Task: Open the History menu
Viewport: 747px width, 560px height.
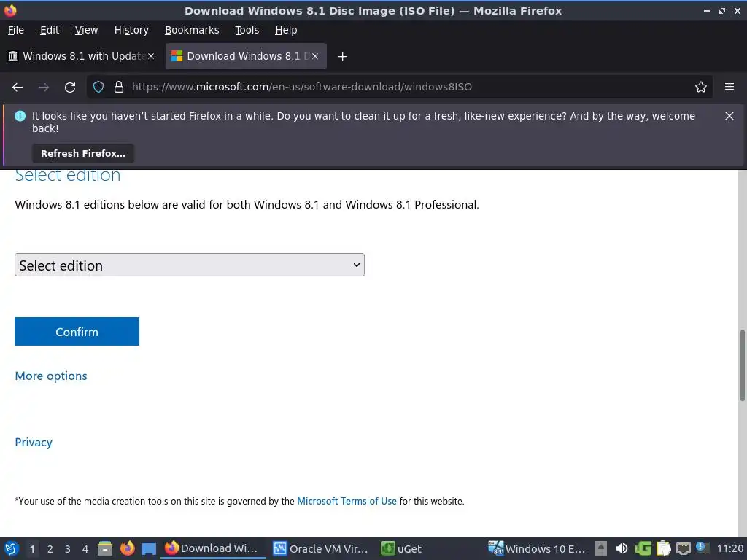Action: click(x=131, y=30)
